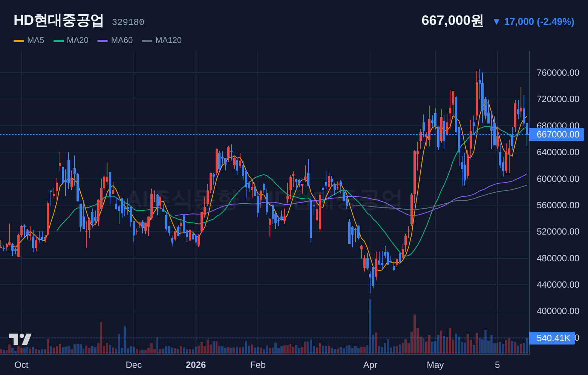Click the 600000.00 price axis label
The height and width of the screenshot is (375, 588).
click(558, 179)
